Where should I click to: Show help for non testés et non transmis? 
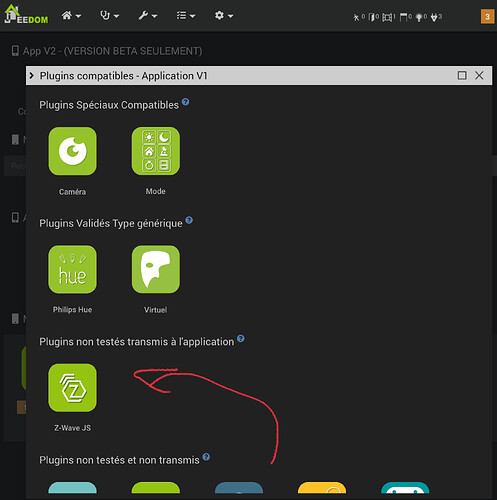pyautogui.click(x=206, y=457)
